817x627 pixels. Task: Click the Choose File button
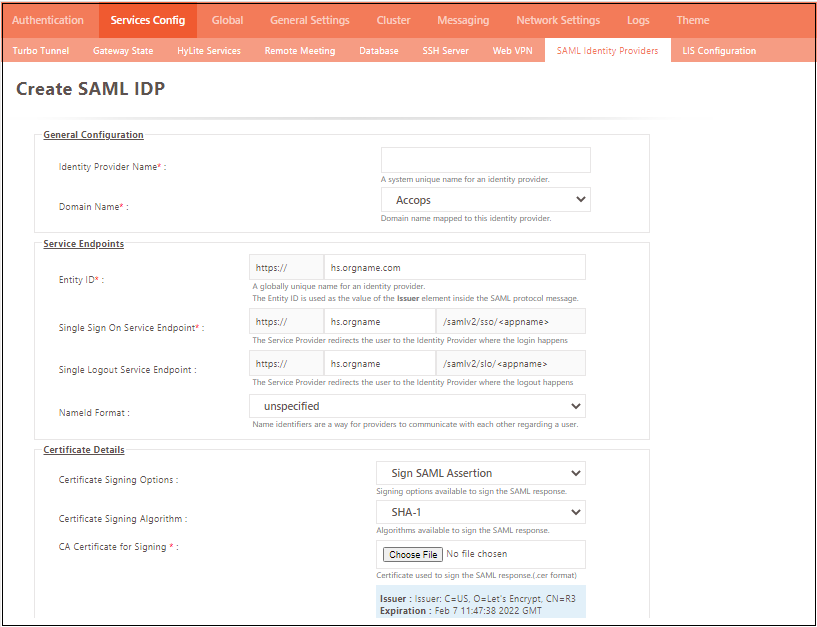click(x=413, y=554)
